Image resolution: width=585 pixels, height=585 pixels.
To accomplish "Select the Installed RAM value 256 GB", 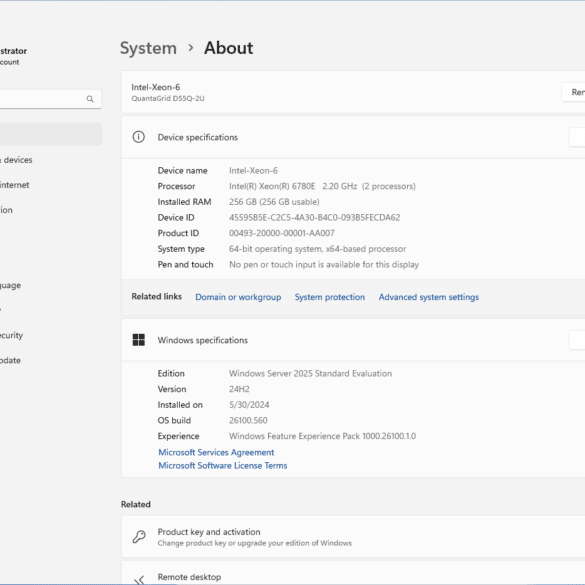I will [x=274, y=202].
